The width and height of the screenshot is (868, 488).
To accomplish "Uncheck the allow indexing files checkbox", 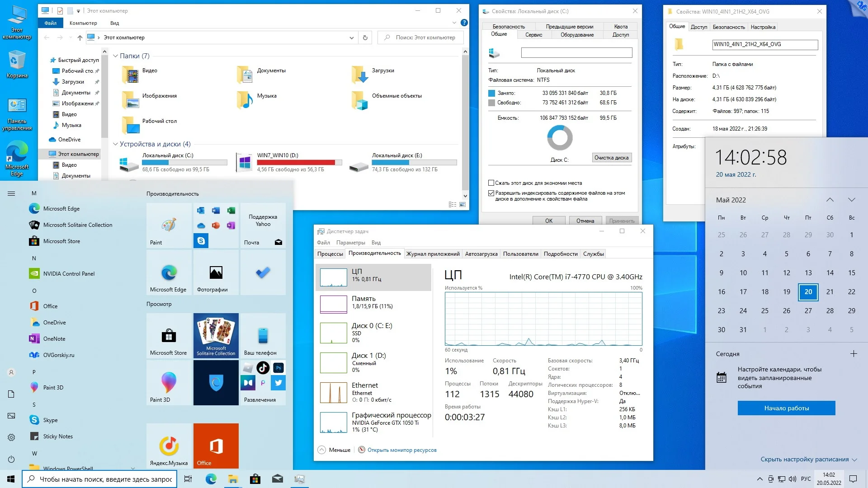I will [491, 193].
